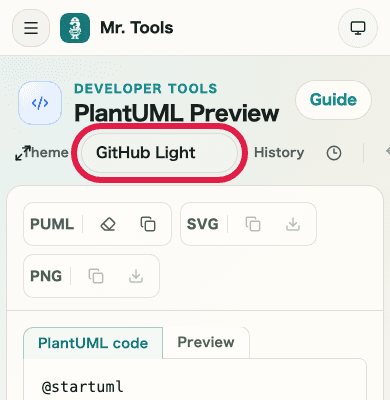Switch to the PlantUML code tab
The width and height of the screenshot is (390, 400).
tap(93, 343)
